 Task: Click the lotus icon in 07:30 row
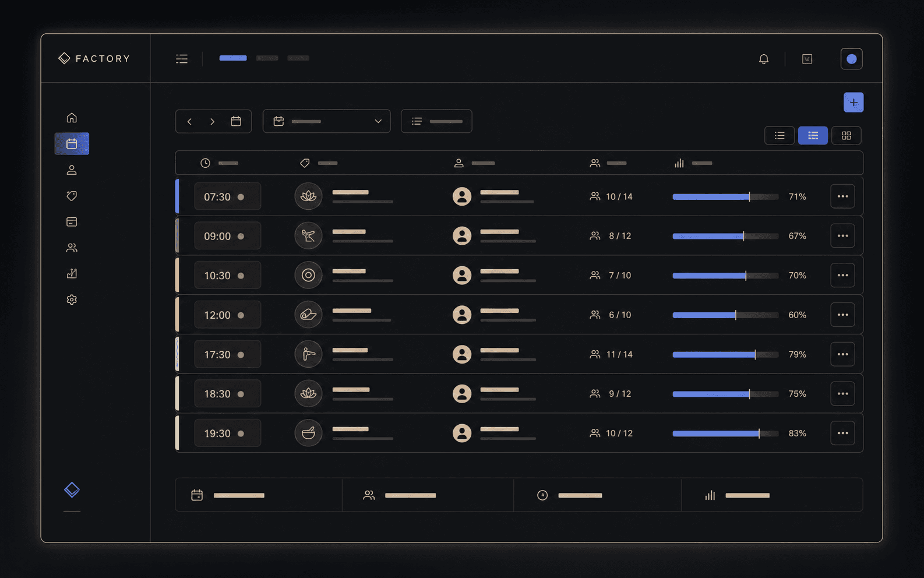(308, 196)
